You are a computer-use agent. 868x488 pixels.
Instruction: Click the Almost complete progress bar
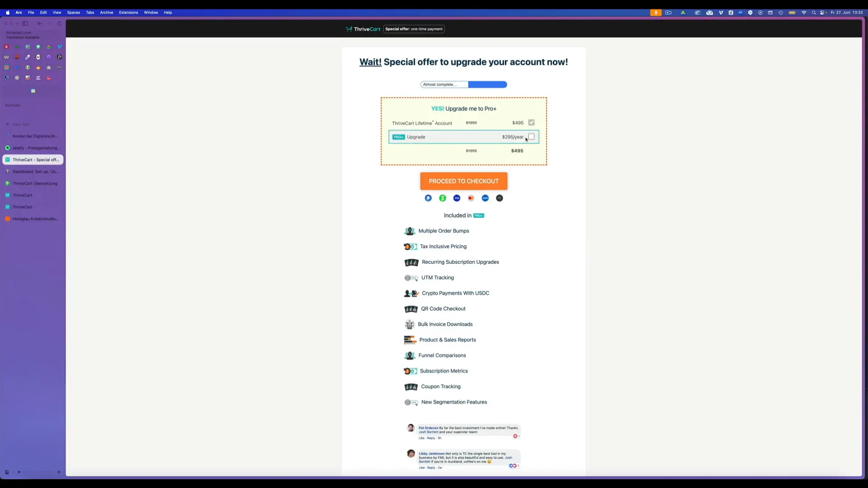point(464,84)
